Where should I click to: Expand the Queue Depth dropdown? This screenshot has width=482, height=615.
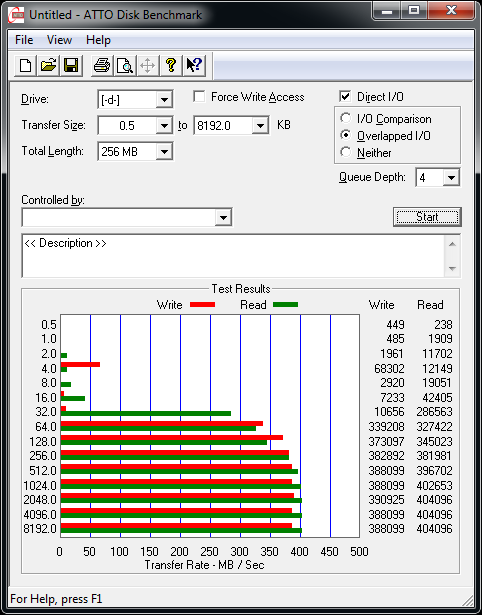[451, 178]
